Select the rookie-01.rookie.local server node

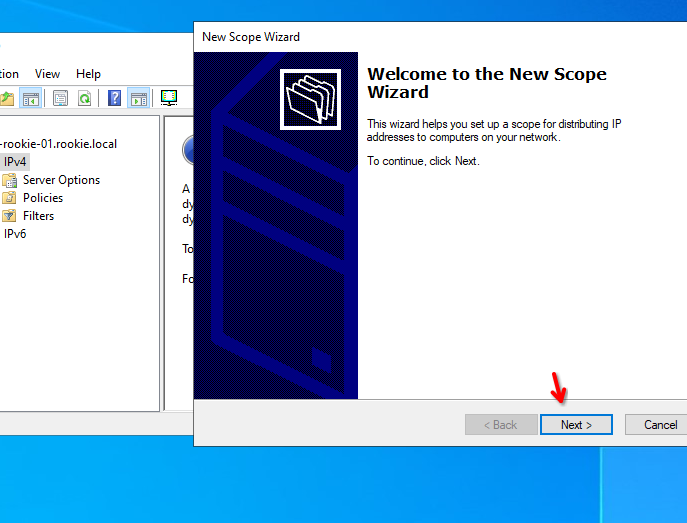(x=58, y=144)
